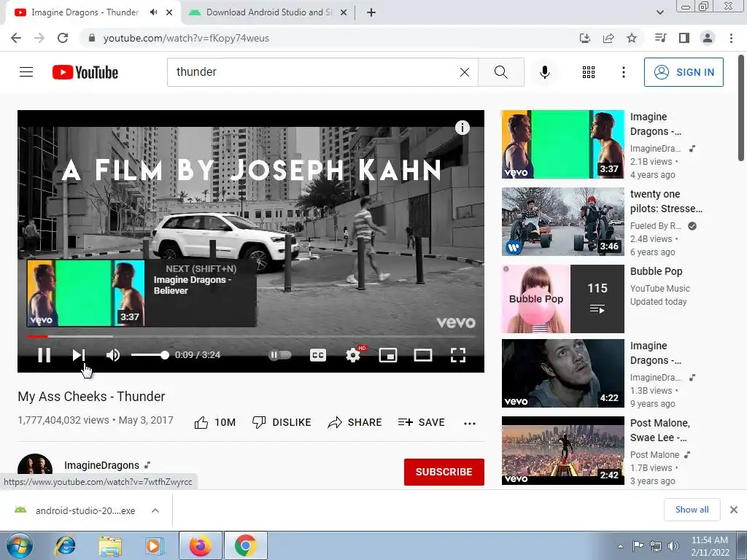
Task: Open YouTube settings three-dot menu
Action: pos(623,72)
